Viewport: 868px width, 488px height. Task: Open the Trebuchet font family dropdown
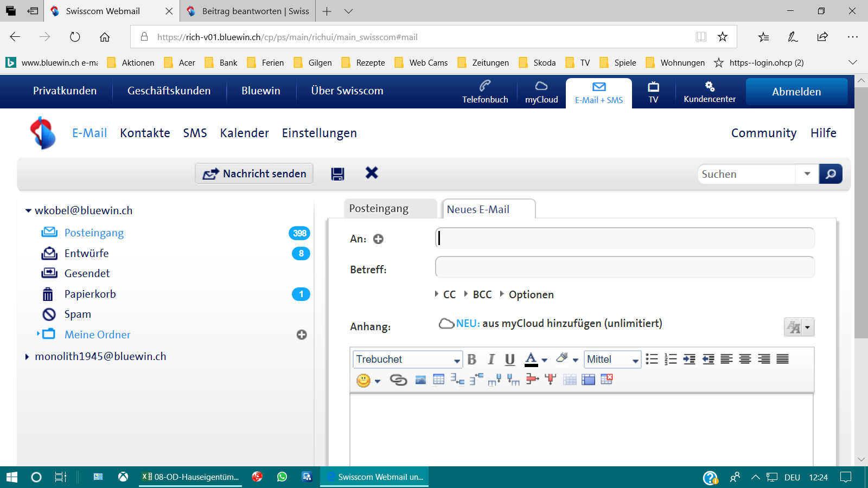click(x=408, y=359)
